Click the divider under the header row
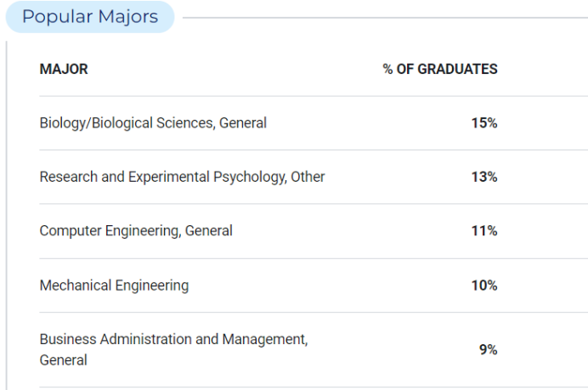Viewport: 588px width, 390px height. pos(314,96)
